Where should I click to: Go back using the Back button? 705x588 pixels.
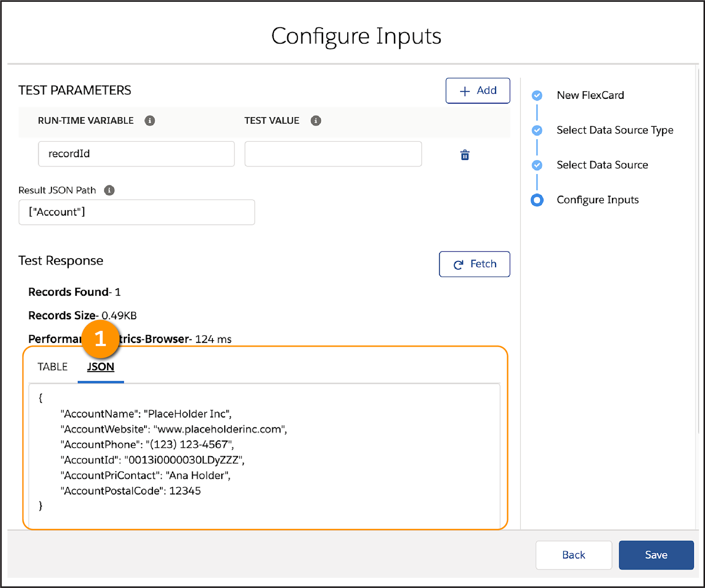[573, 555]
